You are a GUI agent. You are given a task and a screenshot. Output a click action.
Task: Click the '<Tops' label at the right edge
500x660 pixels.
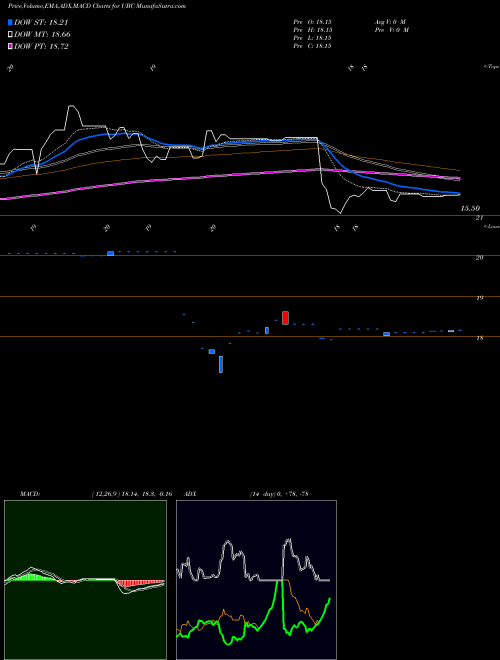[x=491, y=67]
